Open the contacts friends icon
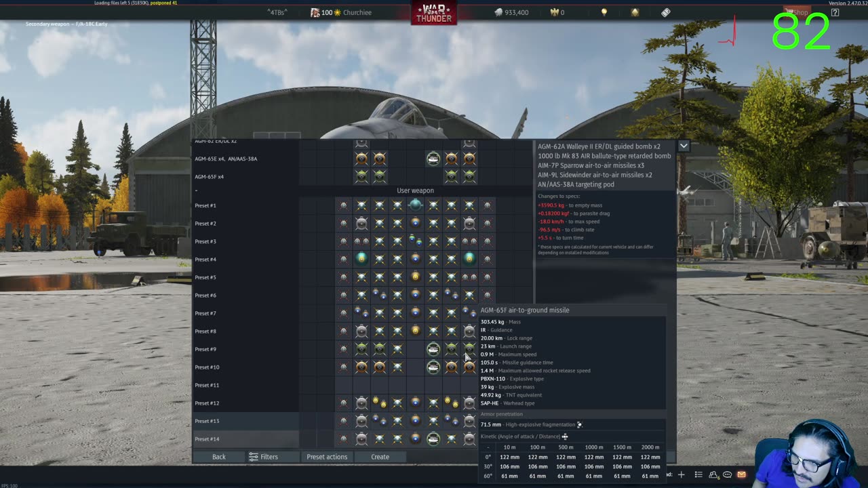The width and height of the screenshot is (868, 488). coord(713,474)
